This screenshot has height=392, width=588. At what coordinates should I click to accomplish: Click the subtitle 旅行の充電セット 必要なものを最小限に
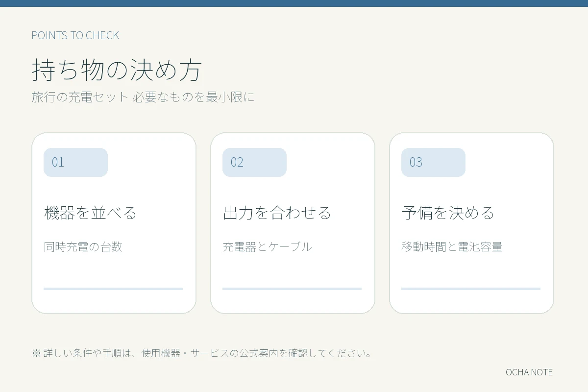tap(143, 97)
